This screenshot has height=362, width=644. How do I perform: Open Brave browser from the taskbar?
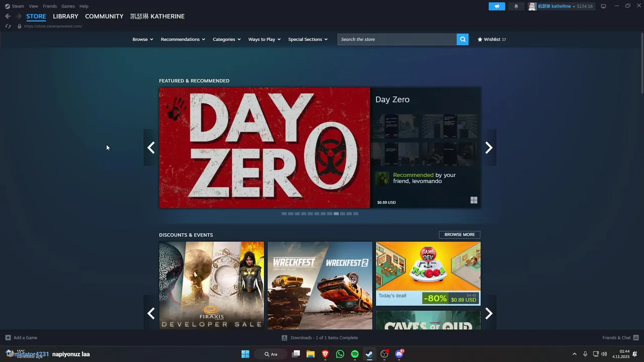326,354
